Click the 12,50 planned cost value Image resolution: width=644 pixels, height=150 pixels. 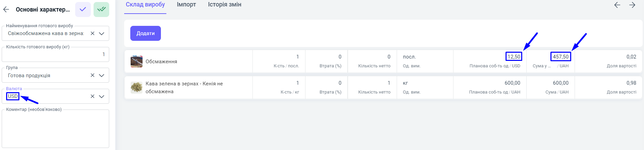(514, 56)
